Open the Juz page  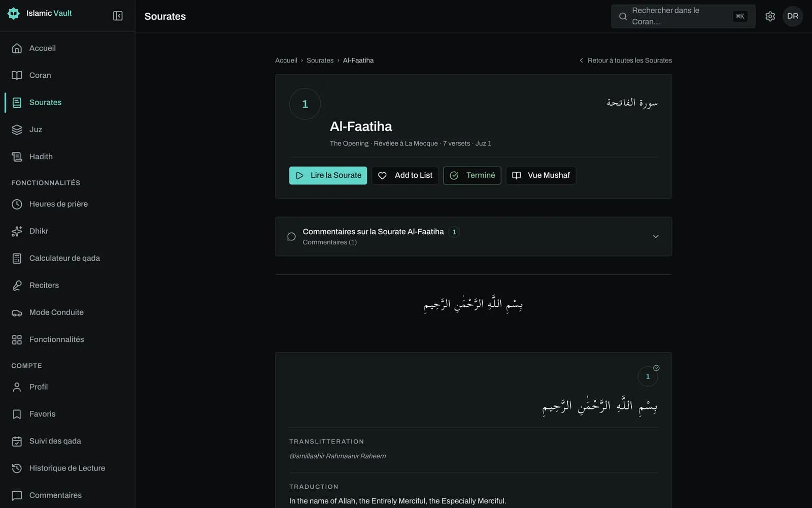(x=67, y=130)
